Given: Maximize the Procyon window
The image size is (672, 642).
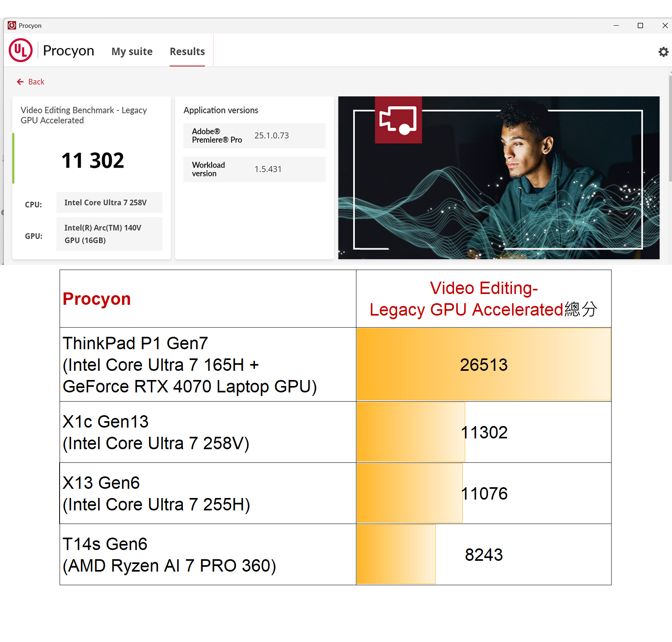Looking at the screenshot, I should [640, 26].
